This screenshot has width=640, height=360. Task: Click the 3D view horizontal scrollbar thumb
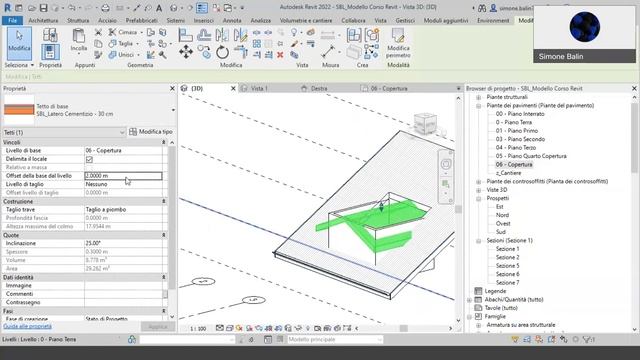[x=404, y=328]
